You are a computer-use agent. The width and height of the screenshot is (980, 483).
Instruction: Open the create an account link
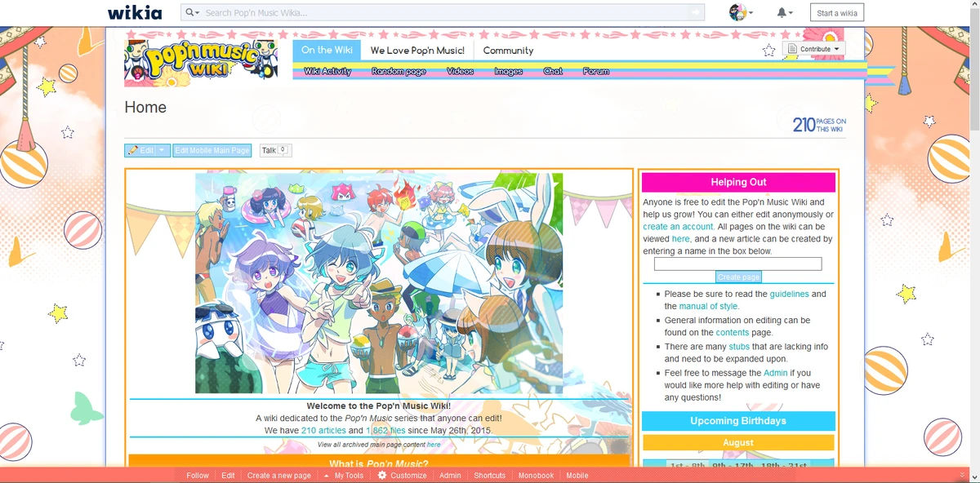point(678,226)
